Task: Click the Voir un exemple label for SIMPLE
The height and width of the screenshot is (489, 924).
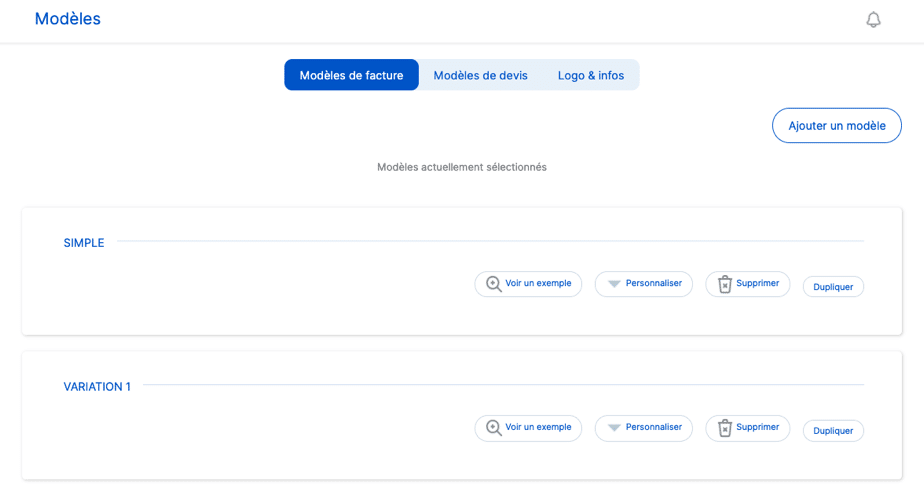Action: (x=538, y=284)
